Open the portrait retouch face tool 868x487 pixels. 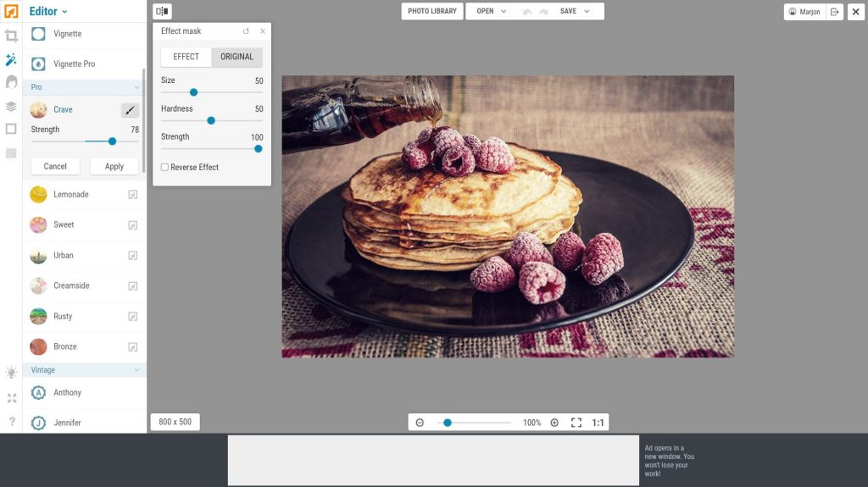pos(11,82)
